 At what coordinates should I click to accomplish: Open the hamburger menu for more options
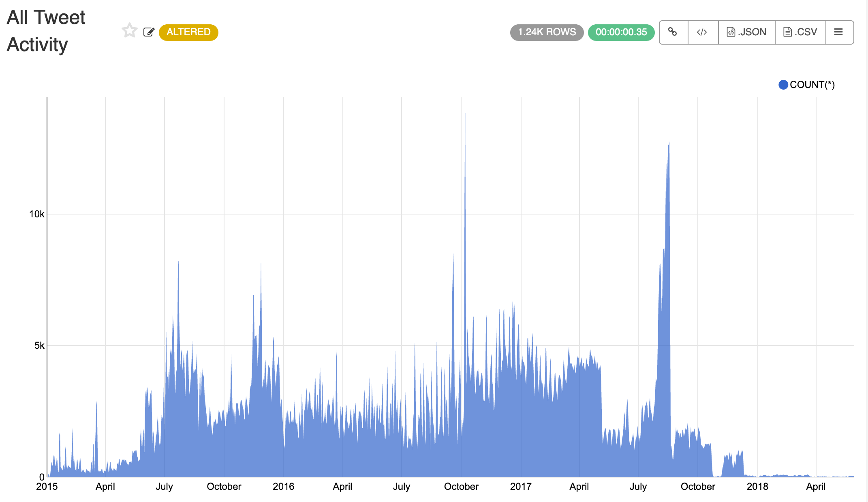pos(839,32)
